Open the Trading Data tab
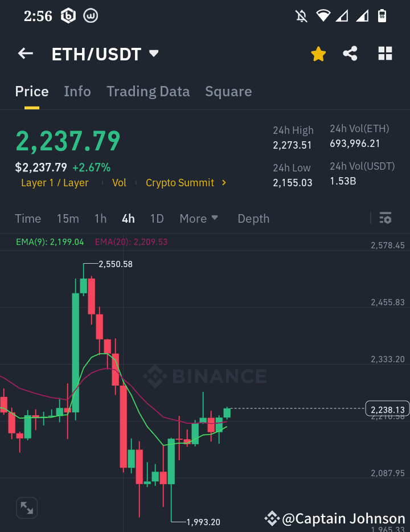Screen dimensions: 410x532 pos(148,92)
